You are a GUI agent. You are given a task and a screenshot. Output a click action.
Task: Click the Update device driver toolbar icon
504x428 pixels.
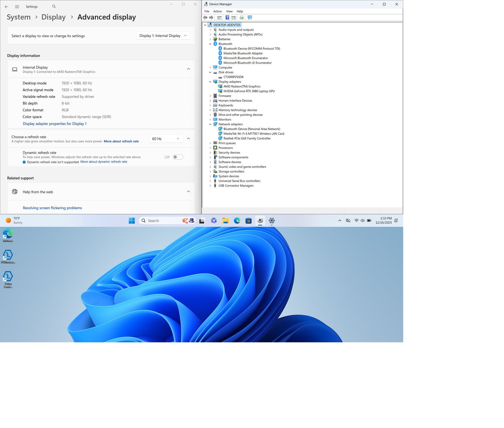pos(241,18)
